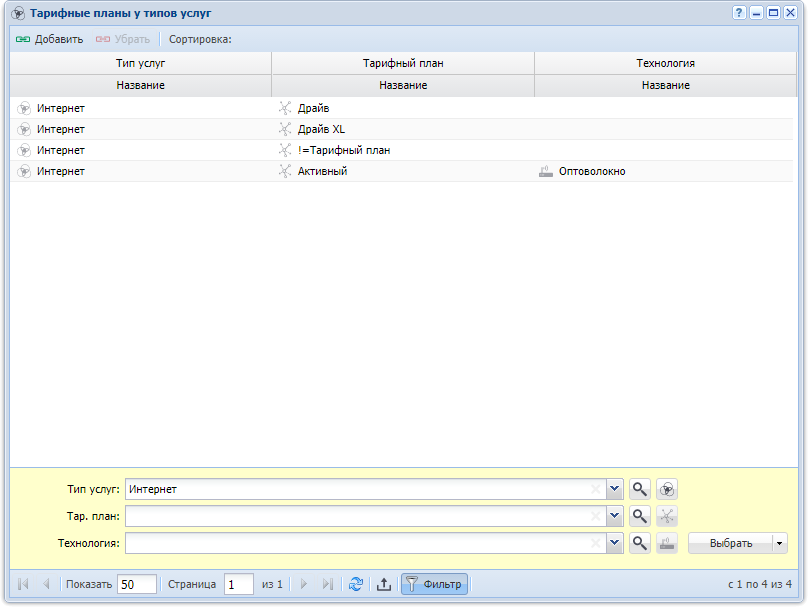The image size is (808, 607).
Task: Click the Показать page size field
Action: pos(137,584)
